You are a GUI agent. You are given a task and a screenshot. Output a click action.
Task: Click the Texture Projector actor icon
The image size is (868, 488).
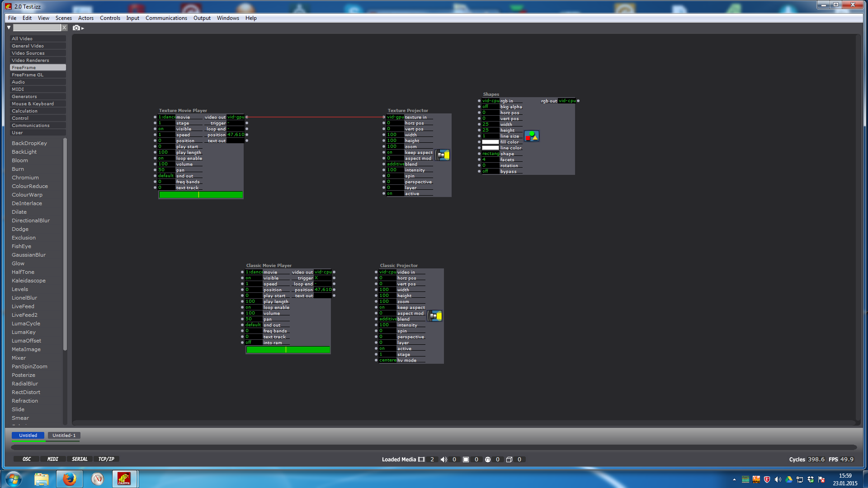pyautogui.click(x=443, y=155)
